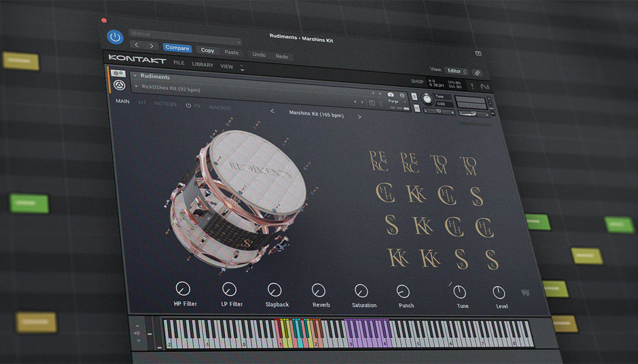Click the Reverb knob

(318, 290)
